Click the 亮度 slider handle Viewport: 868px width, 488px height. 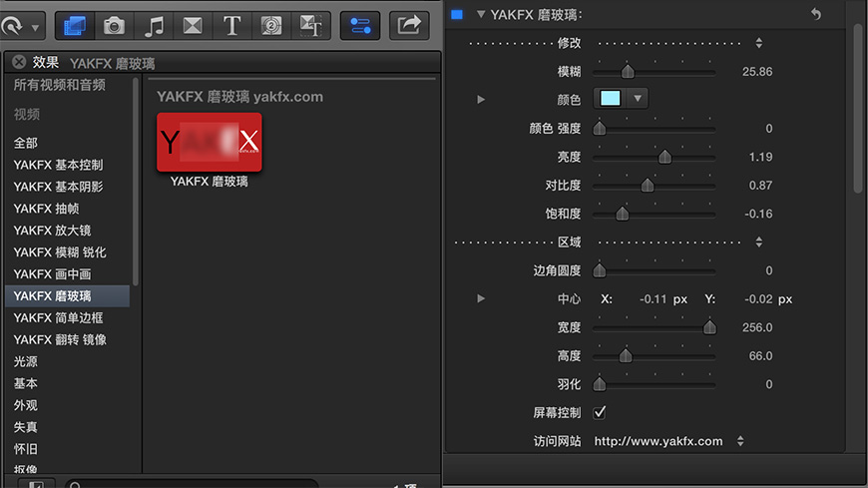point(664,157)
